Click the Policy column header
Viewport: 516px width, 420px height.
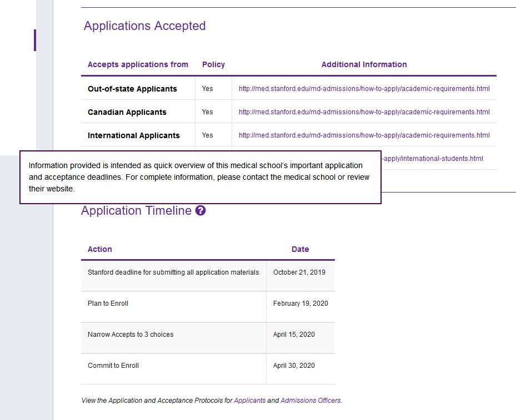213,64
